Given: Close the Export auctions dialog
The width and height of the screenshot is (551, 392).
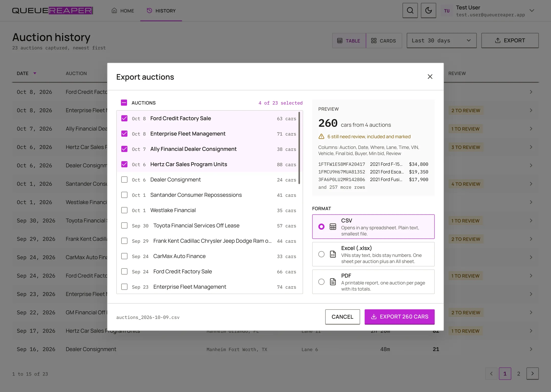Looking at the screenshot, I should click(x=430, y=77).
